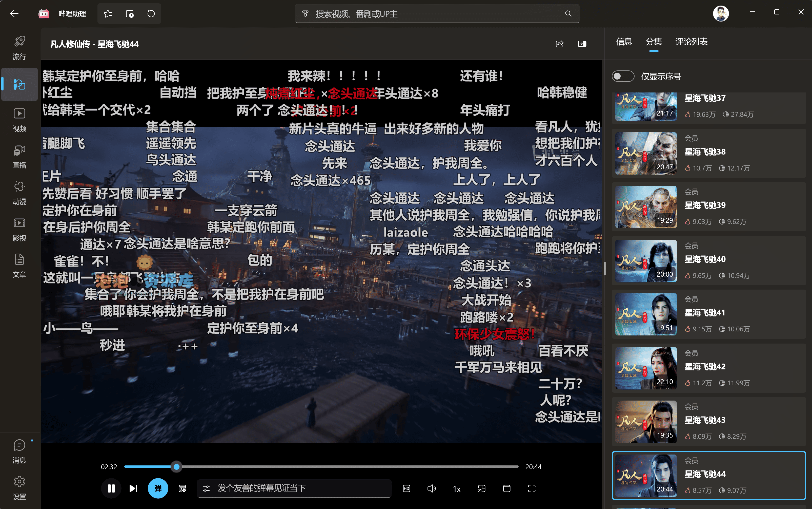
Task: Play episode 星海飞驰42
Action: coord(708,368)
